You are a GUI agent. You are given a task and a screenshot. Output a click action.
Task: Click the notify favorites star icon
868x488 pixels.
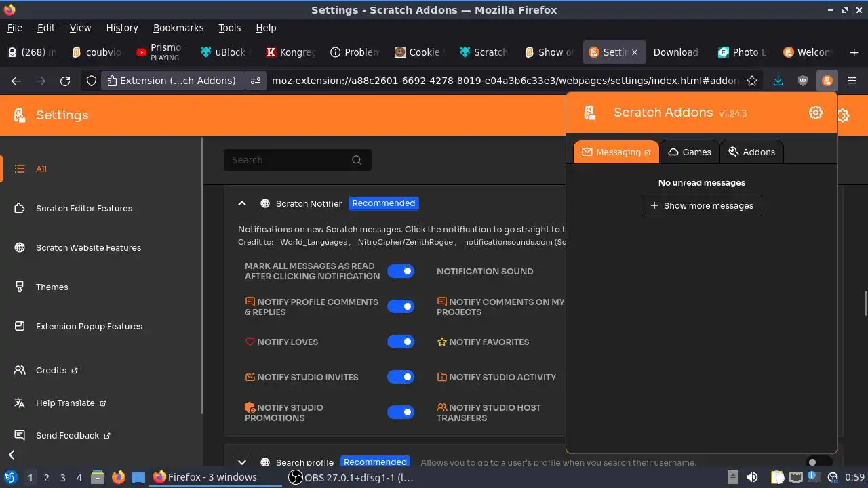pyautogui.click(x=442, y=342)
